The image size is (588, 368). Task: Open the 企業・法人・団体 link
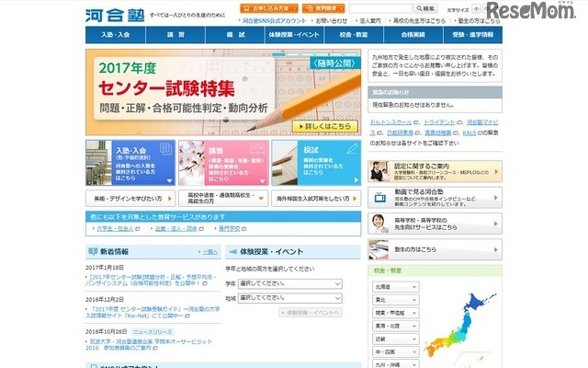click(x=175, y=229)
